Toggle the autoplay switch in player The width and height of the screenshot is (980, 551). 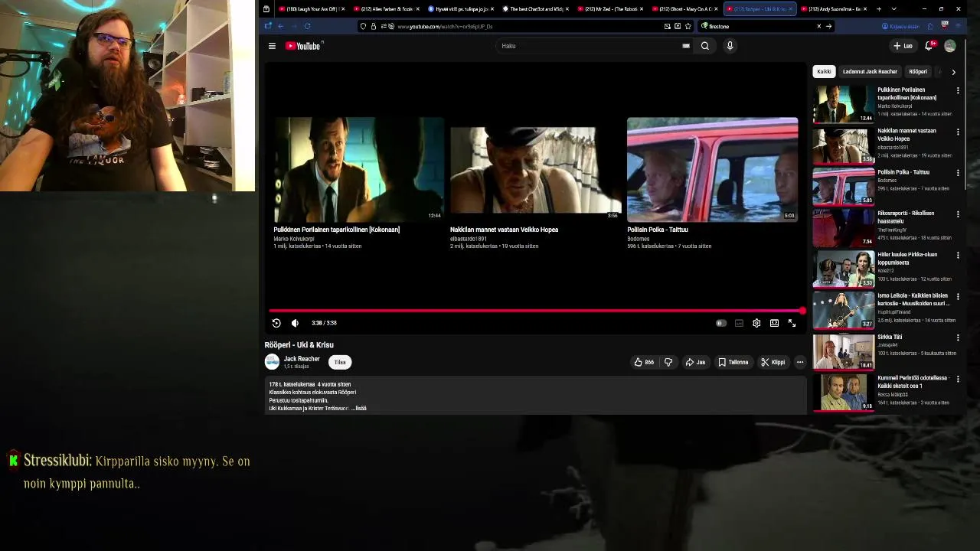720,323
